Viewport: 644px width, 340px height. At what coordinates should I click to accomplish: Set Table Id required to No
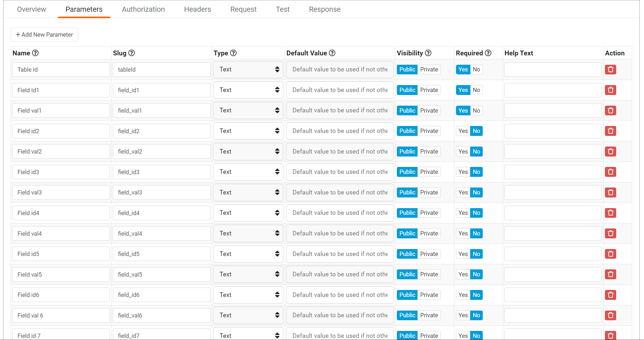coord(476,69)
